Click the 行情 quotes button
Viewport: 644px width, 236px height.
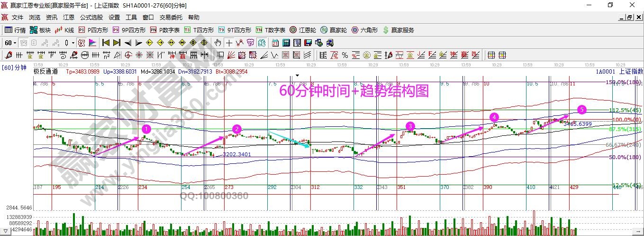(x=15, y=30)
